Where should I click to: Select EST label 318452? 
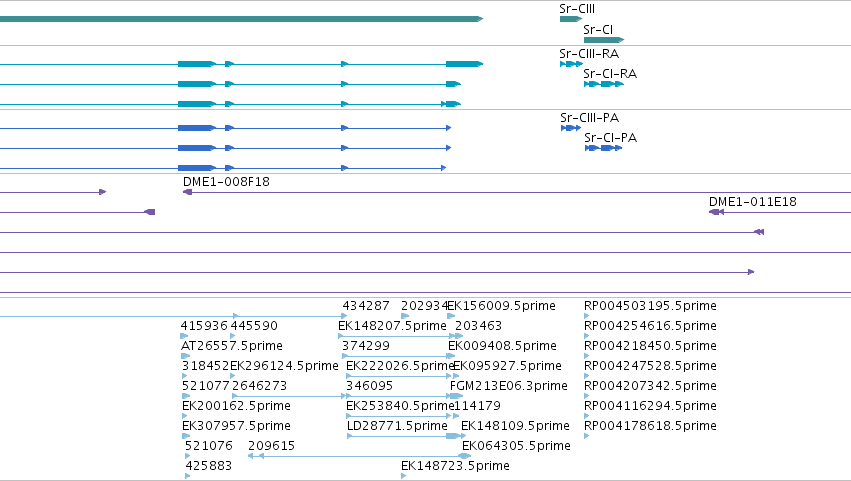coord(206,366)
